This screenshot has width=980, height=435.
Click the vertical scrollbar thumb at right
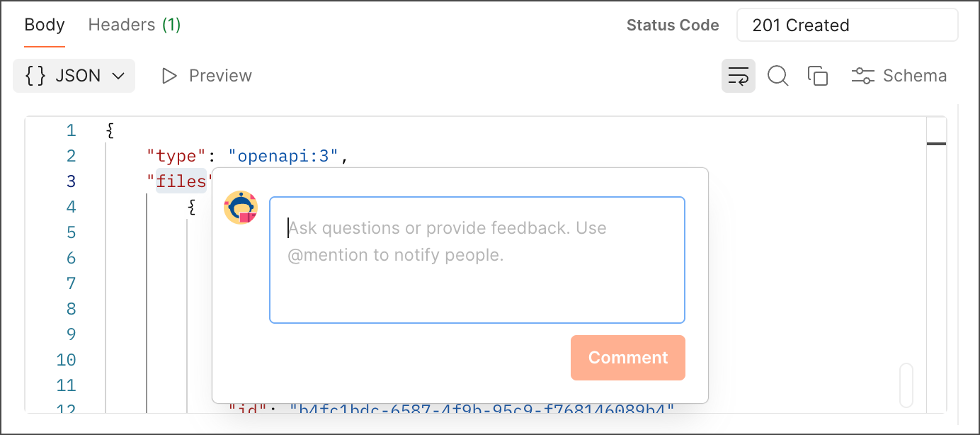point(906,385)
